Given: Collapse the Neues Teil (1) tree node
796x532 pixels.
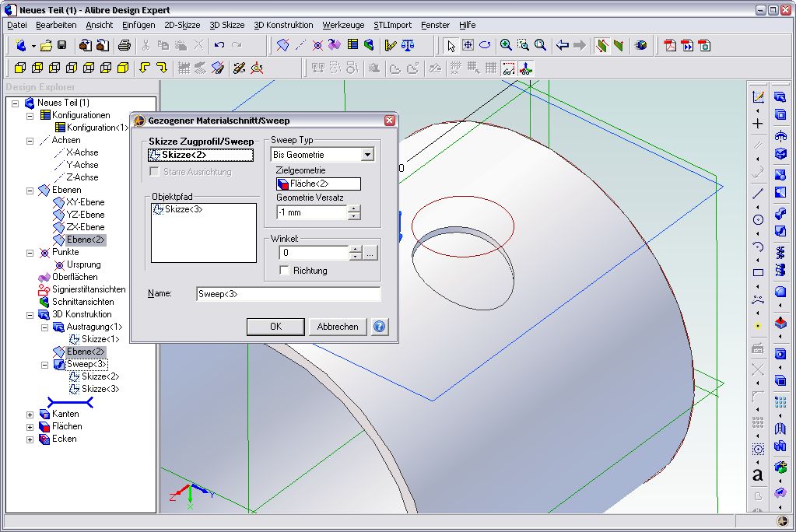Looking at the screenshot, I should click(x=16, y=103).
